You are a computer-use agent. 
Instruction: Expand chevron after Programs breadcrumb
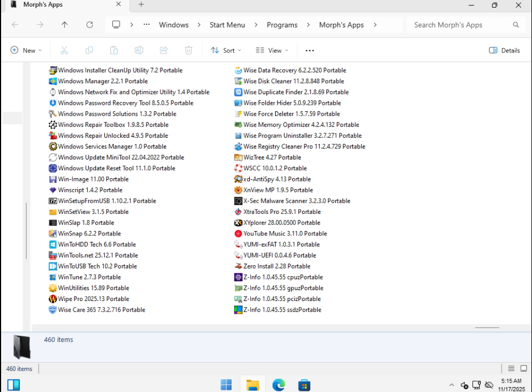(308, 25)
